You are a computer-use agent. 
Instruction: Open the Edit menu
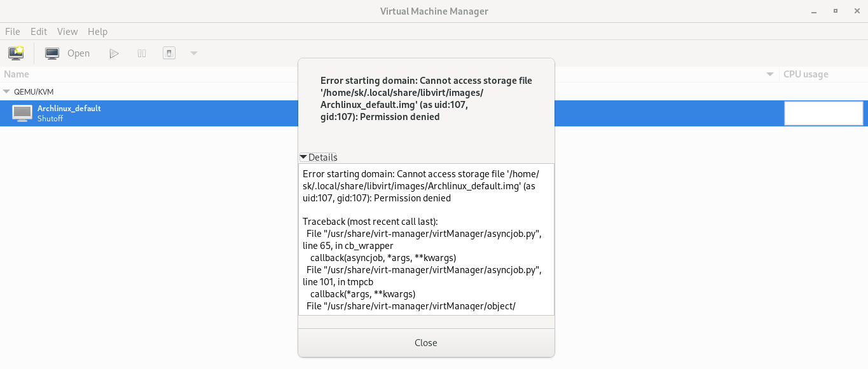click(x=38, y=31)
